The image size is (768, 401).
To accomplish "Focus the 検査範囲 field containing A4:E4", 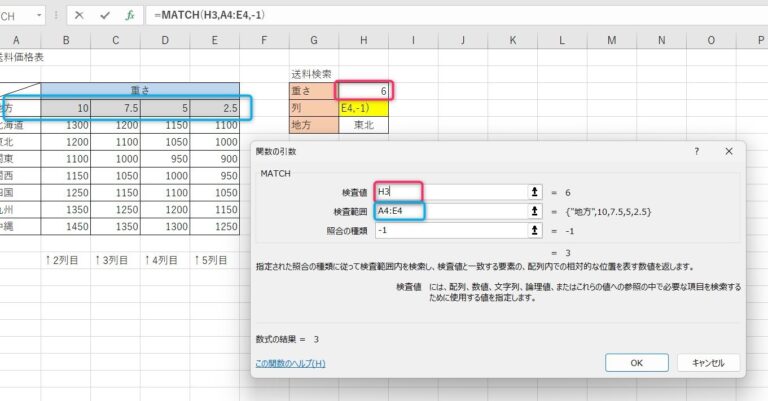I will [451, 211].
